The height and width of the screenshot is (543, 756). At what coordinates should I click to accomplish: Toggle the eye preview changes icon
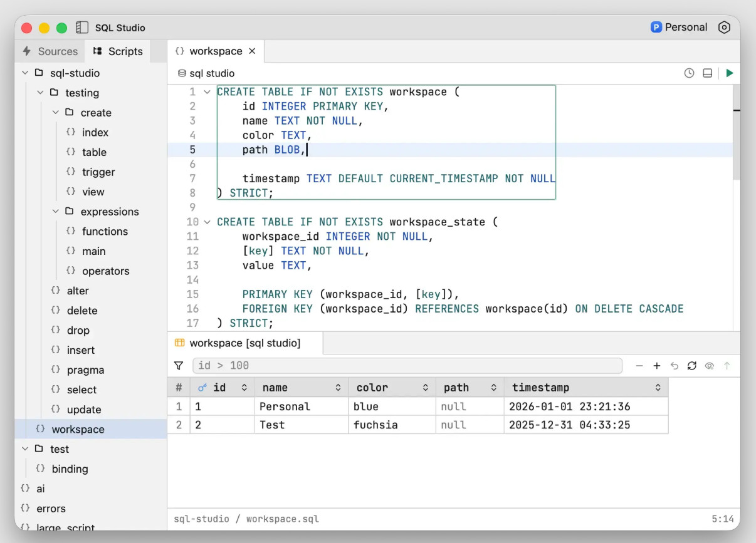click(710, 366)
